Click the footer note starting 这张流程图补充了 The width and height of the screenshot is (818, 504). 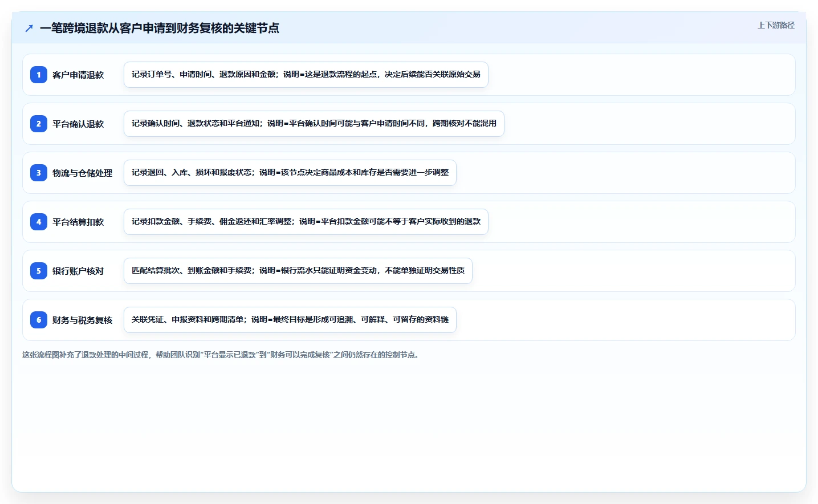[222, 355]
